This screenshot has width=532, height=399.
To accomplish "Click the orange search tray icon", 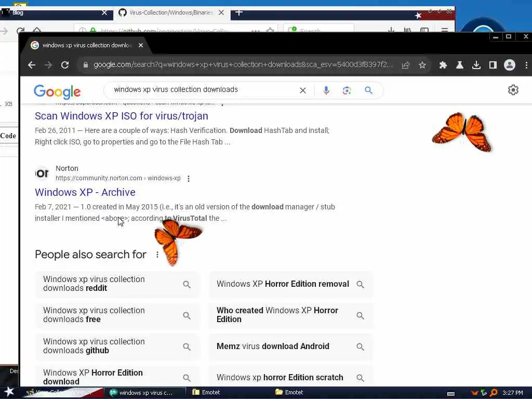I will (494, 393).
